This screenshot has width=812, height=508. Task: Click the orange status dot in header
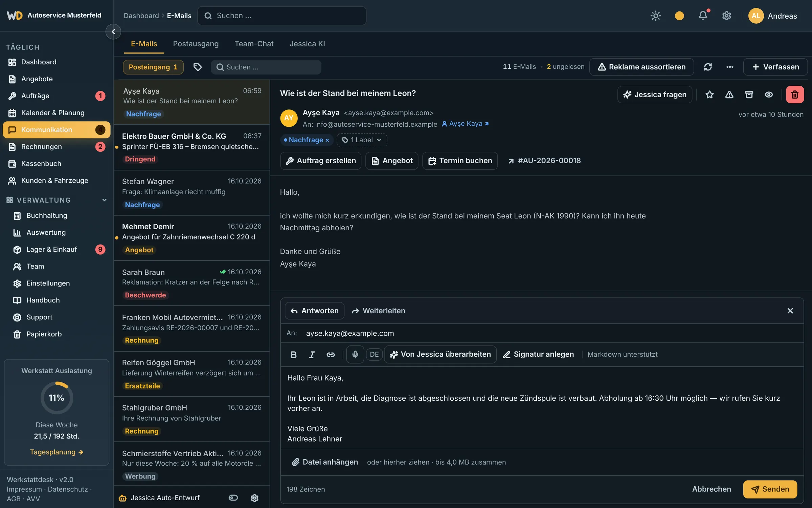coord(679,16)
